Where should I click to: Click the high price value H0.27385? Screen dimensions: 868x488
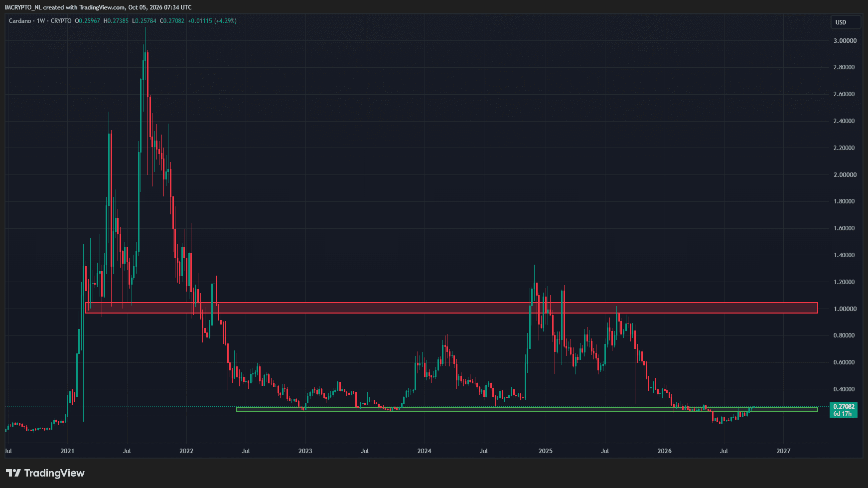coord(116,21)
